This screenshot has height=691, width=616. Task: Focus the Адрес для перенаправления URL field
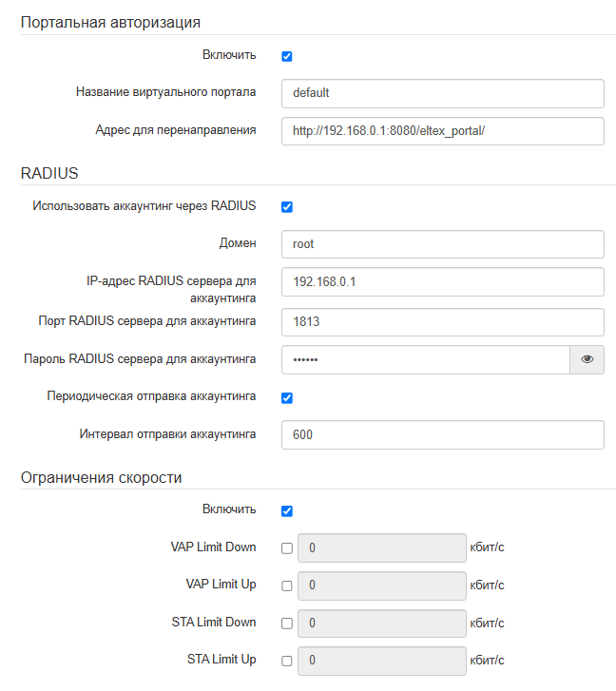443,130
